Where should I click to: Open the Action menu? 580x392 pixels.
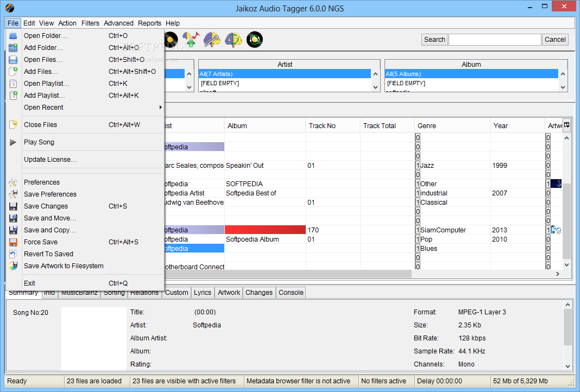point(67,23)
